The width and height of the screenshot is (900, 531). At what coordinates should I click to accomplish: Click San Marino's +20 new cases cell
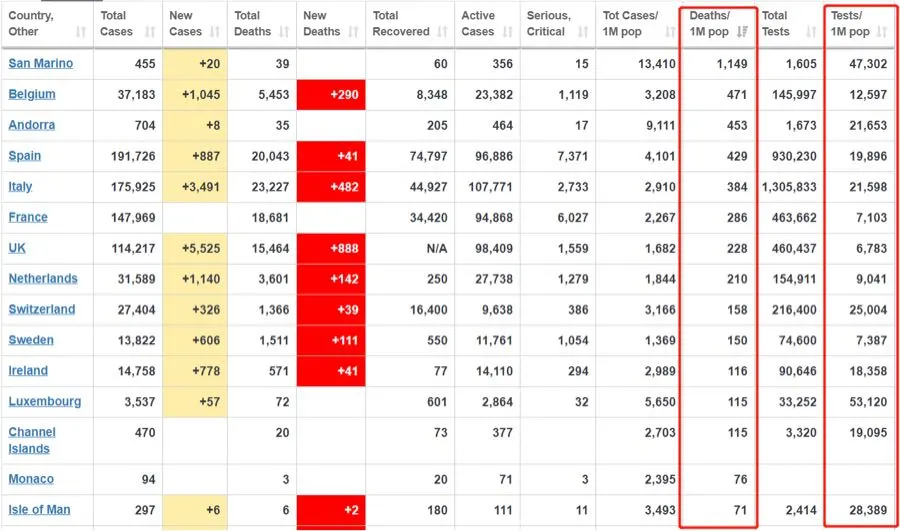click(x=195, y=64)
